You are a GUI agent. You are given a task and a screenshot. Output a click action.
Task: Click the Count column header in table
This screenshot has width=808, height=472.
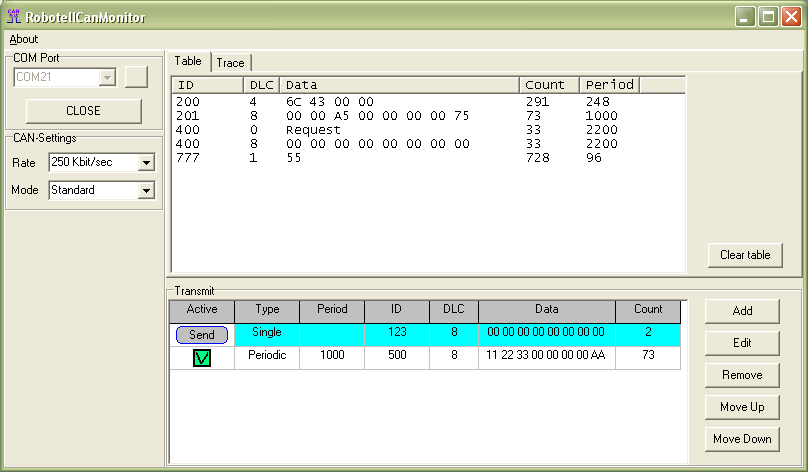point(548,85)
